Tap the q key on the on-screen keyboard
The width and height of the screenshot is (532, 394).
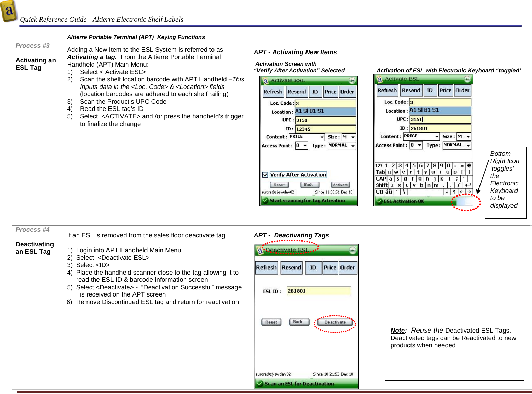pyautogui.click(x=389, y=172)
